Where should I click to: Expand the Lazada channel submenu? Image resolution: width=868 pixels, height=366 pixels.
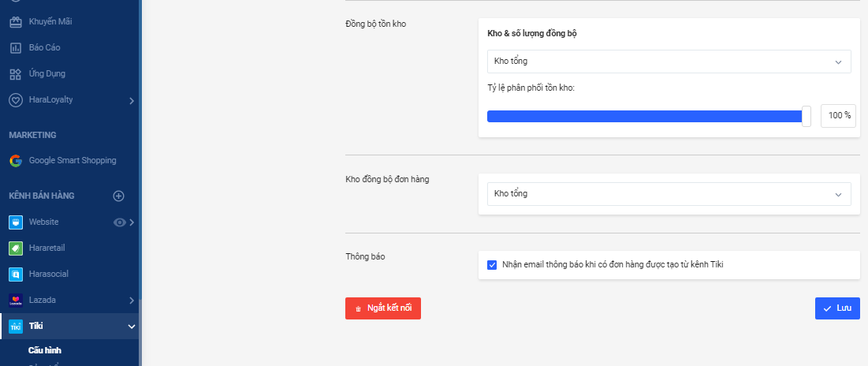[x=132, y=301]
